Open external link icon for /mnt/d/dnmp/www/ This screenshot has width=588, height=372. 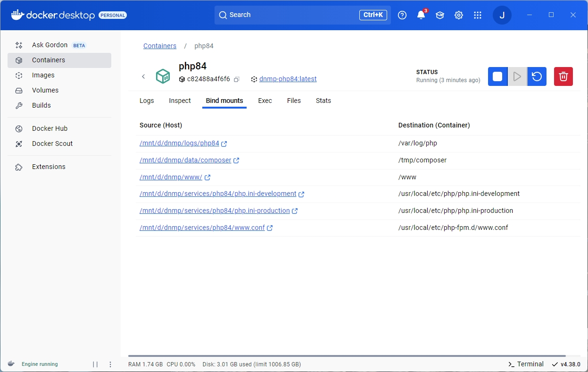(x=207, y=178)
